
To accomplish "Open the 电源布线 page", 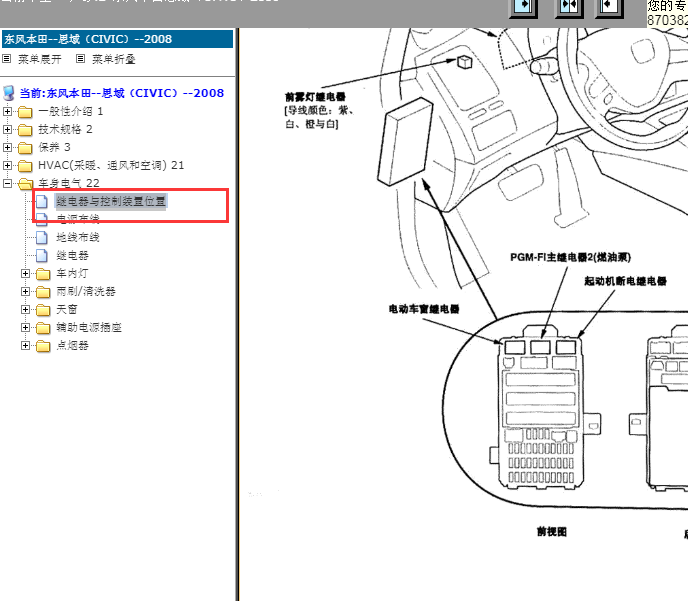I will coord(78,218).
